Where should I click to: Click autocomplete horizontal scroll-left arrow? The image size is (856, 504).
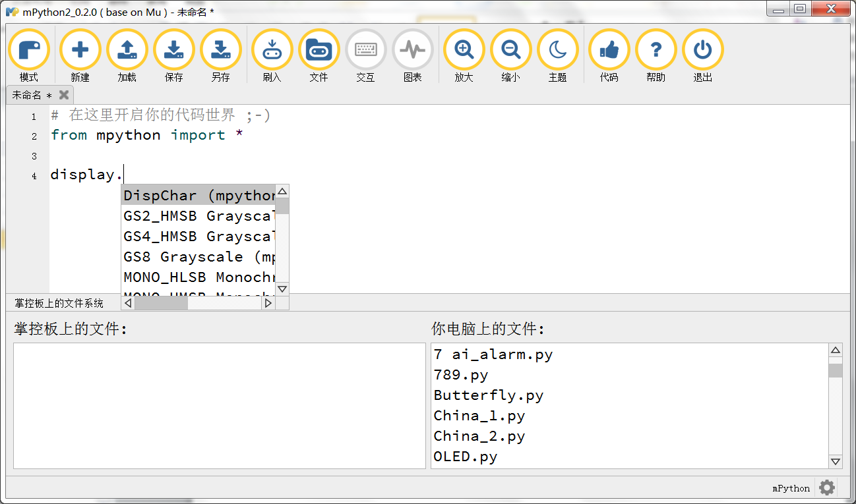[129, 303]
